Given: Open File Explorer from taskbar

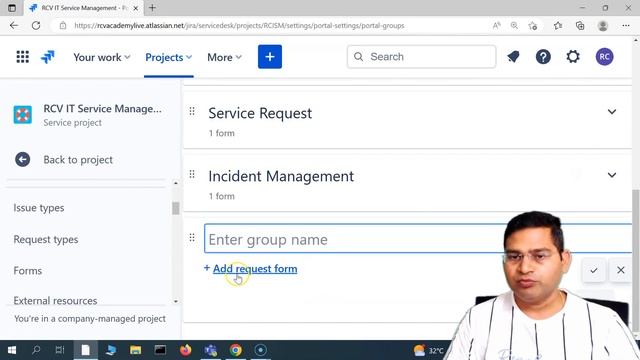Looking at the screenshot, I should click(x=136, y=350).
